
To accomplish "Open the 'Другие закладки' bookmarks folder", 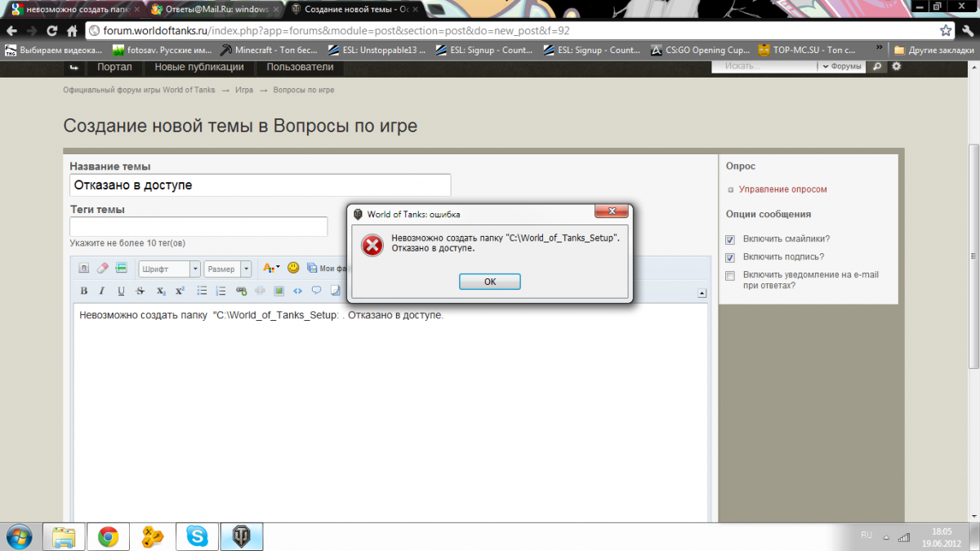I will 933,50.
